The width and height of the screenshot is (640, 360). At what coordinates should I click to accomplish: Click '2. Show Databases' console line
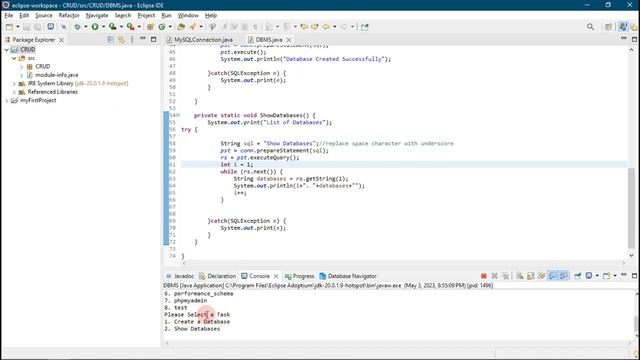pos(192,329)
